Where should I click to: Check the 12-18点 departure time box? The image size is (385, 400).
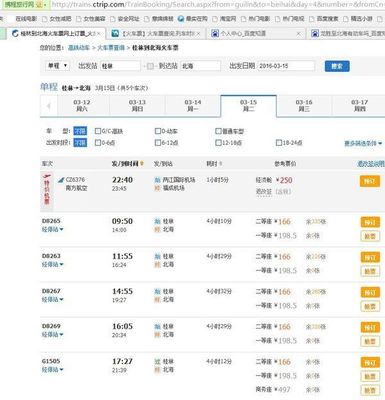218,143
